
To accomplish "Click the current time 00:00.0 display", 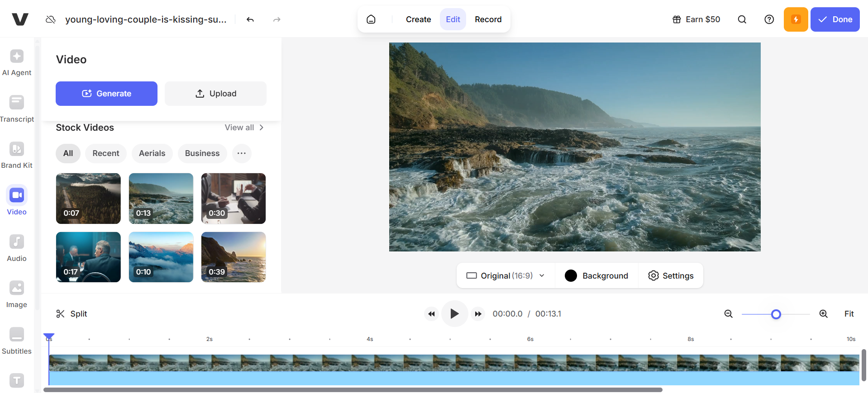I will pyautogui.click(x=507, y=314).
